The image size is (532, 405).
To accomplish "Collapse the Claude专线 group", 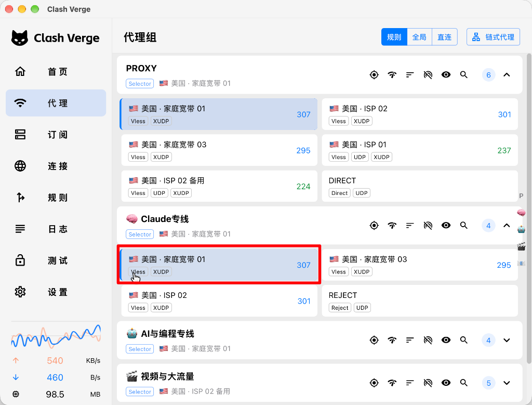I will click(507, 226).
